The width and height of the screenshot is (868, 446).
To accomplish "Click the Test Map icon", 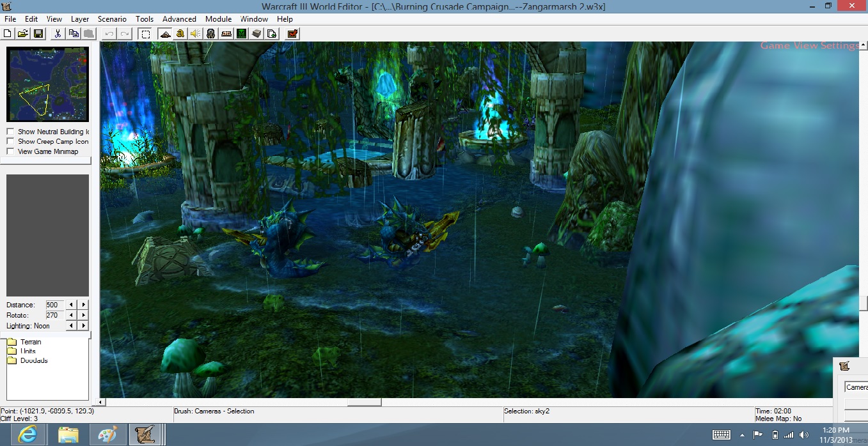I will coord(292,33).
